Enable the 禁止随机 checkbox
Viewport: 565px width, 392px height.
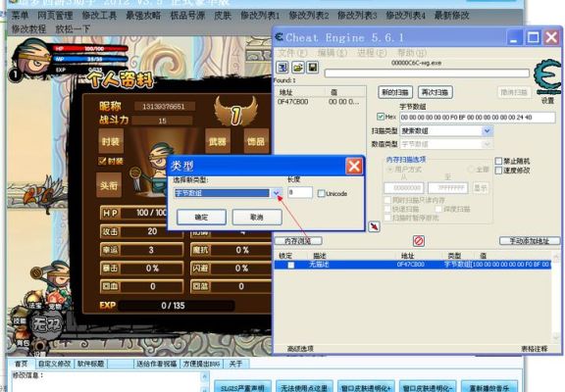click(x=498, y=161)
